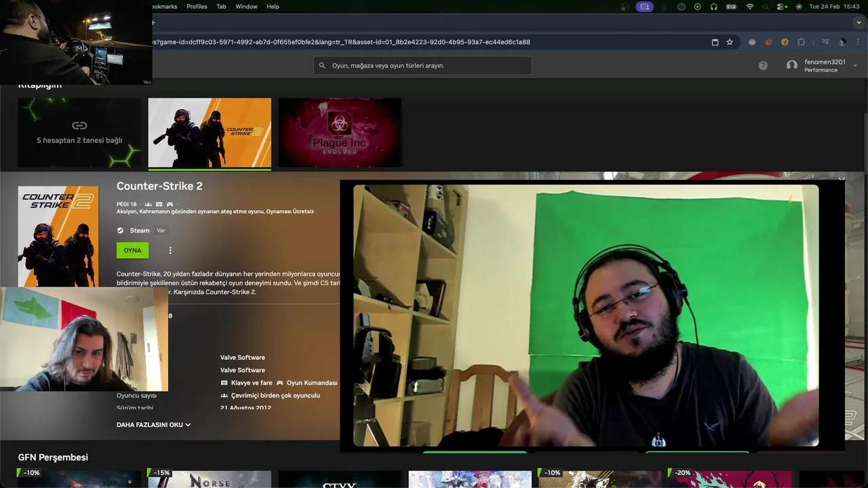Screen dimensions: 868x488
Task: Open the Window menu
Action: (x=246, y=7)
